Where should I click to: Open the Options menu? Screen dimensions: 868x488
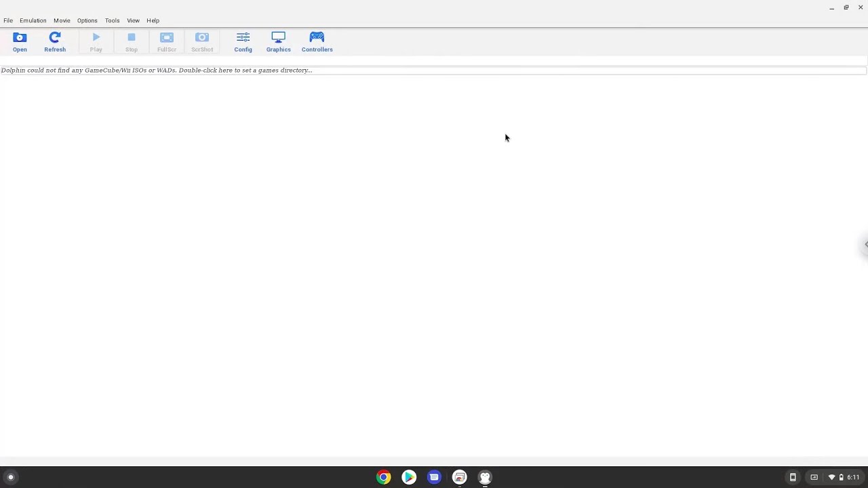[x=87, y=20]
